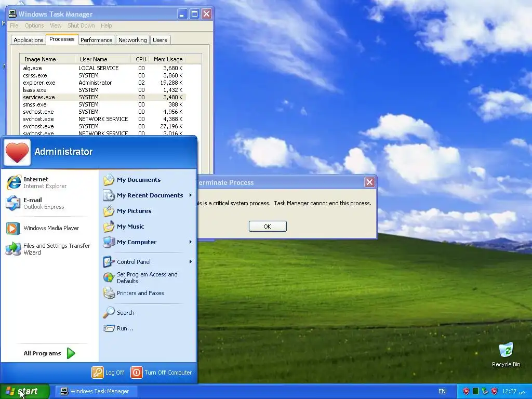This screenshot has width=532, height=399.
Task: Open My Pictures folder icon
Action: (x=109, y=211)
